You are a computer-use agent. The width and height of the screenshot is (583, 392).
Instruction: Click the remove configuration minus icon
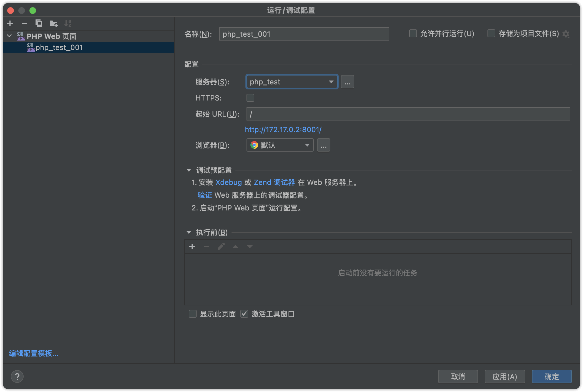coord(24,23)
